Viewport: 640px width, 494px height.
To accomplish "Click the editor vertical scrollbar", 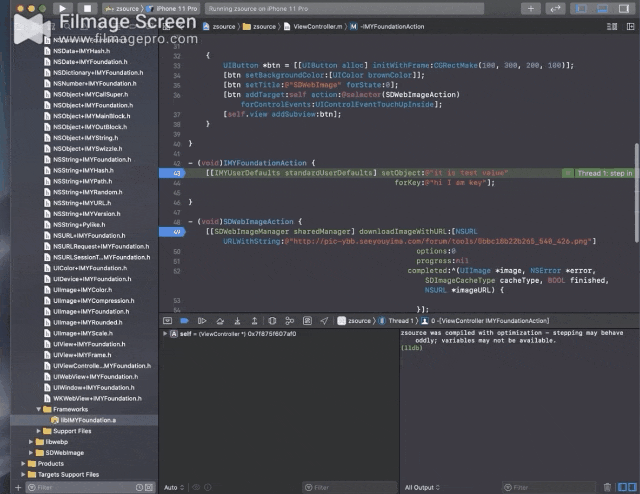I will (x=637, y=192).
